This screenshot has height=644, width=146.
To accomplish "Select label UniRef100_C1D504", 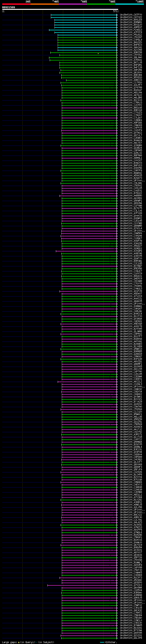I will tap(131, 590).
